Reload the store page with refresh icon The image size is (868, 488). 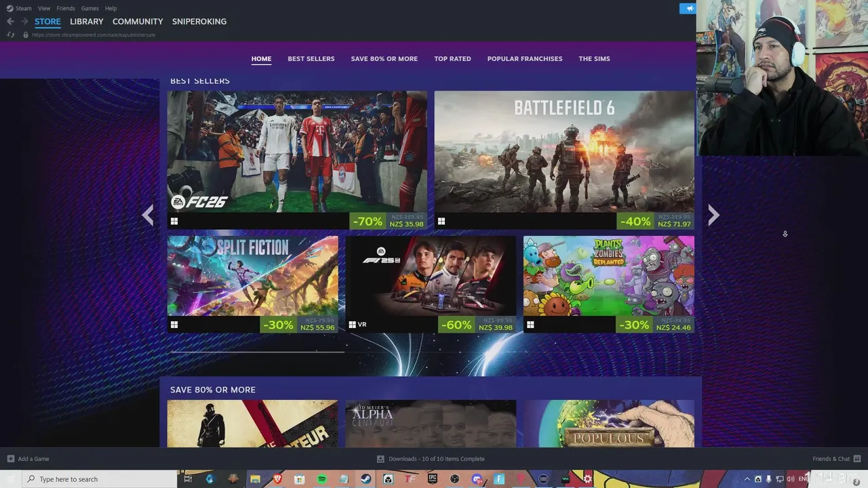click(10, 35)
